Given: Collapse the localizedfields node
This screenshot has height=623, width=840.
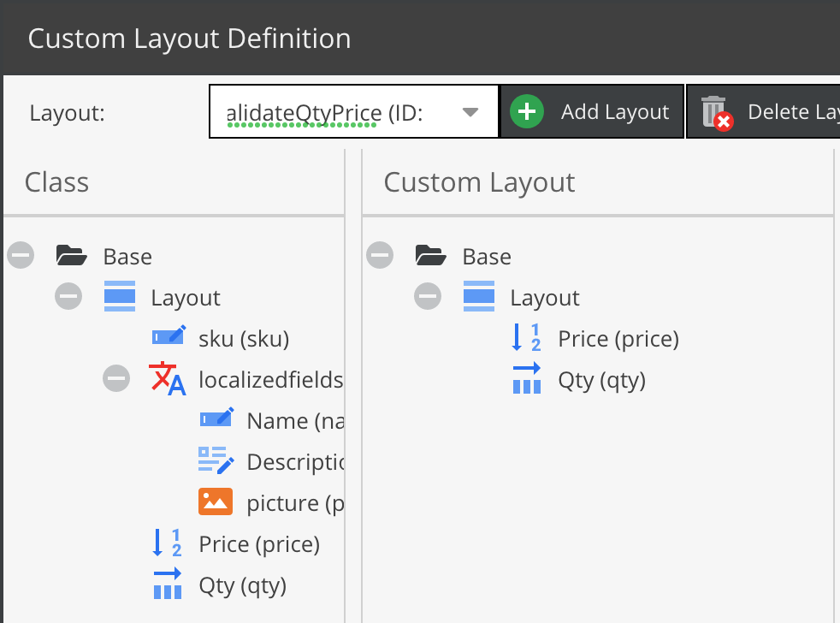Looking at the screenshot, I should point(116,379).
